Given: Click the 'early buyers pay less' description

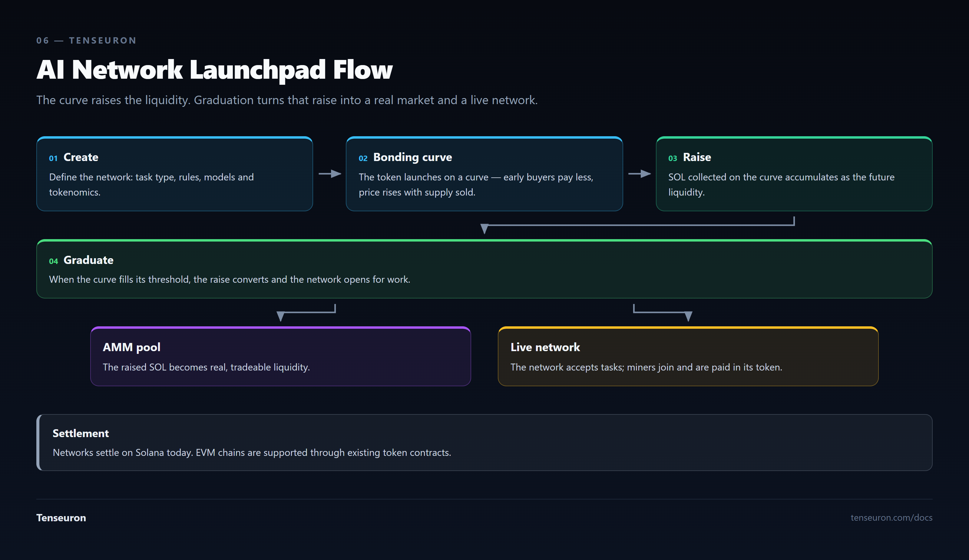Looking at the screenshot, I should [x=476, y=184].
